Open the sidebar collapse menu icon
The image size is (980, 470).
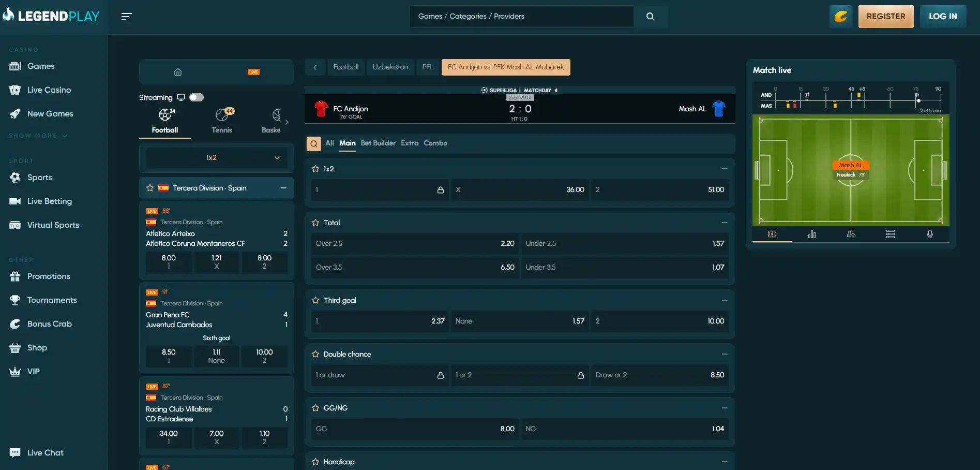(126, 17)
